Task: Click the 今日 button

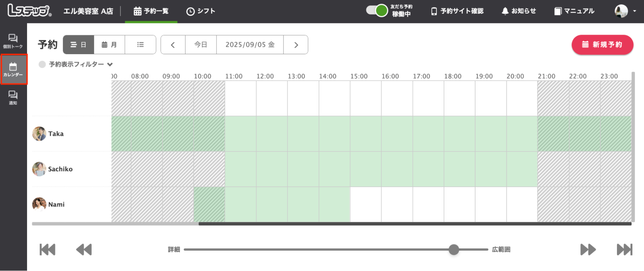Action: pyautogui.click(x=201, y=45)
